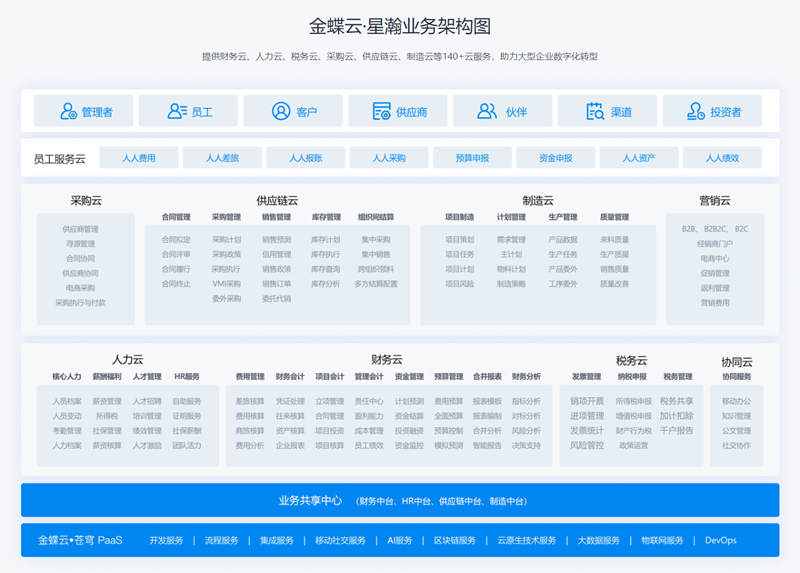The width and height of the screenshot is (800, 573).
Task: Select the HR服务 column header
Action: (187, 377)
